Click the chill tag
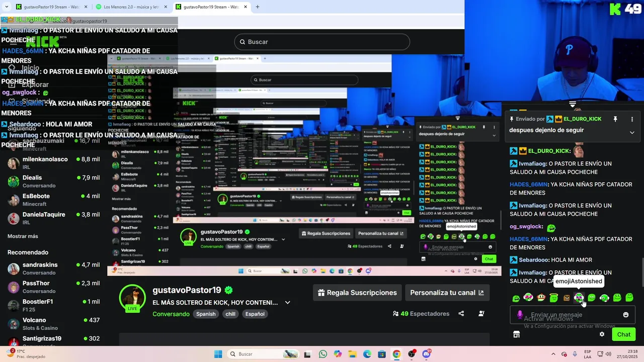The image size is (644, 362). [x=230, y=314]
